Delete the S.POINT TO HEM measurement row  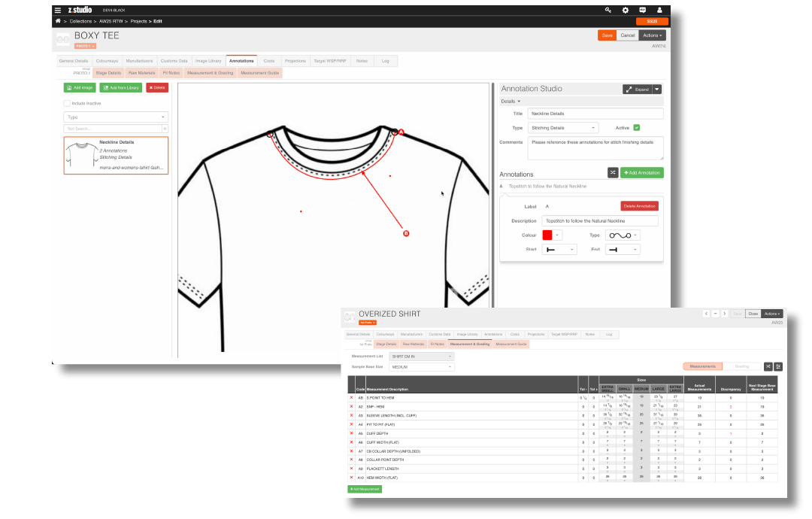[x=351, y=397]
